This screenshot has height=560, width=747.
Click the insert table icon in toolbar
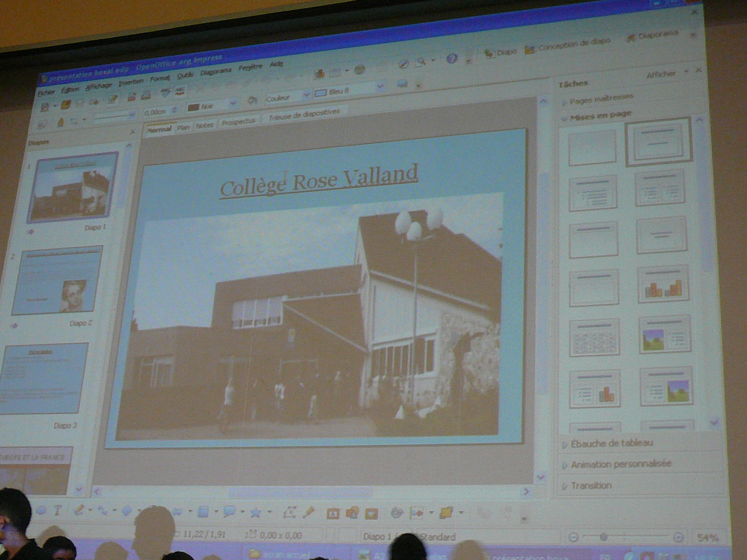335,72
